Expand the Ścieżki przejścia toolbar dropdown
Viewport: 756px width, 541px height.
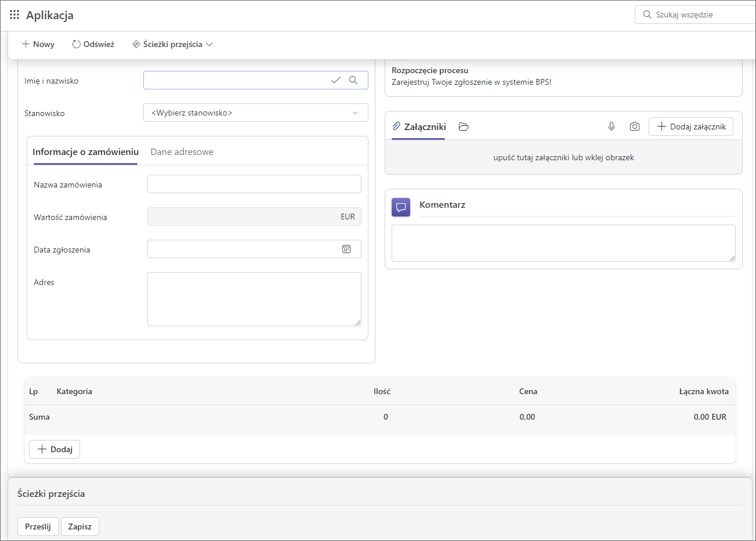(173, 44)
